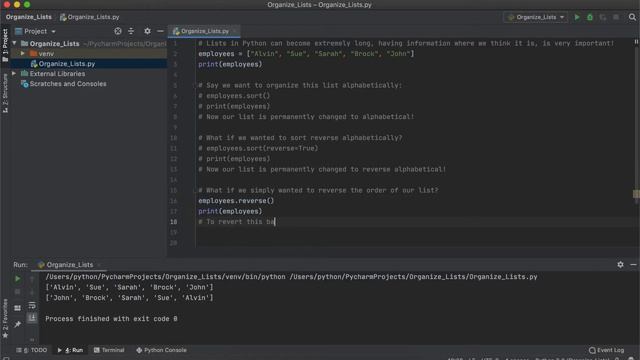Expand the venv folder
The height and width of the screenshot is (360, 640).
(22, 53)
